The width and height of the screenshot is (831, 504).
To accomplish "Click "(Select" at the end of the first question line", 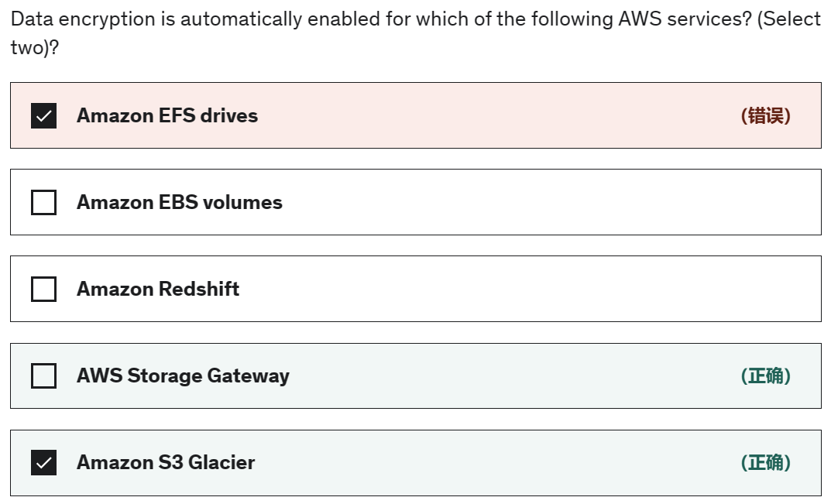I will point(788,19).
